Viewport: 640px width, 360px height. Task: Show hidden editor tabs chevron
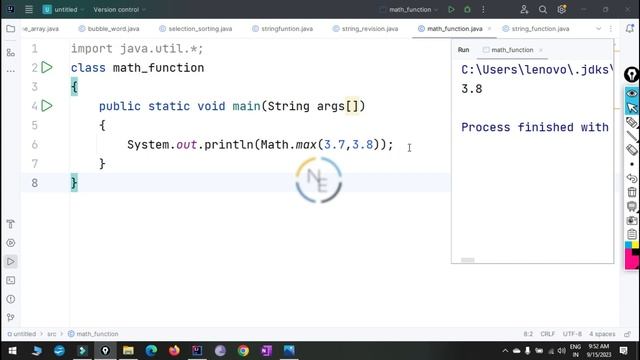pos(598,29)
